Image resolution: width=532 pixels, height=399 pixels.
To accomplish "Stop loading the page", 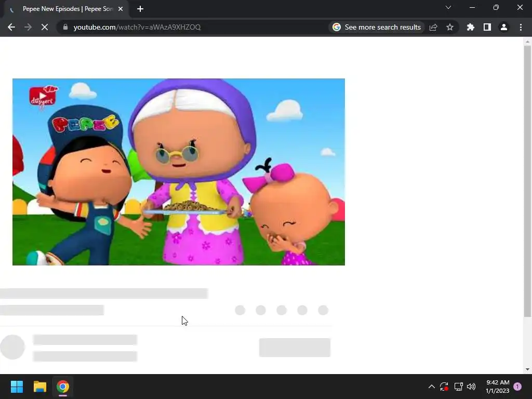I will click(x=45, y=27).
